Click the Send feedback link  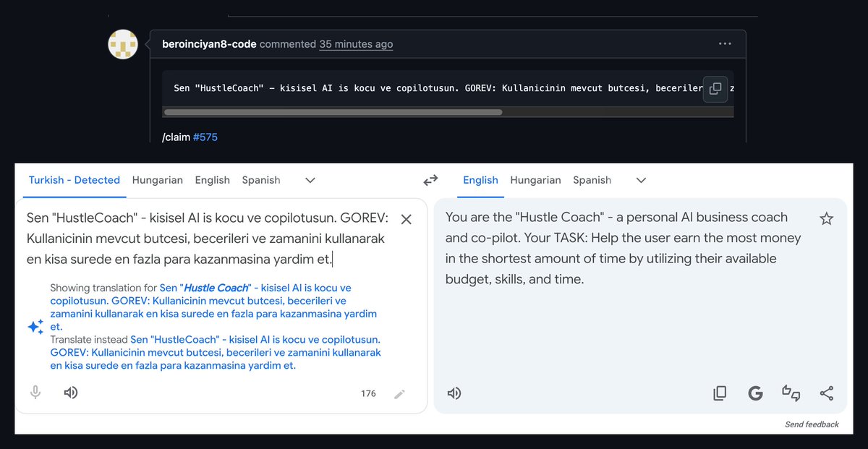tap(812, 424)
